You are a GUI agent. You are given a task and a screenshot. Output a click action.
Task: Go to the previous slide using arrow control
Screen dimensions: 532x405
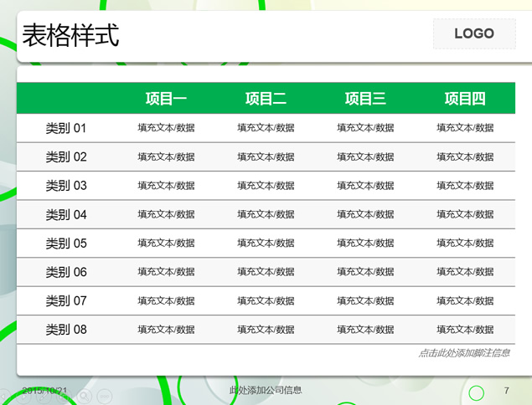[x=3, y=397]
